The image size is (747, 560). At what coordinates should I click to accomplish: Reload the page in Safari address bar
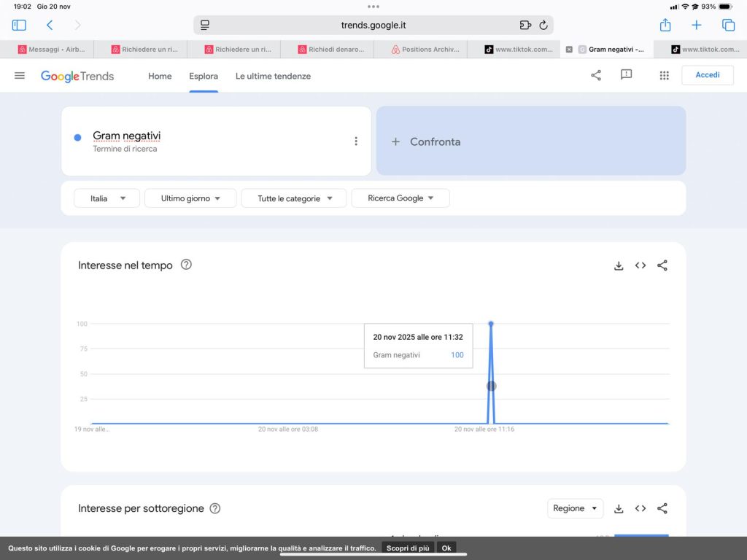coord(543,25)
